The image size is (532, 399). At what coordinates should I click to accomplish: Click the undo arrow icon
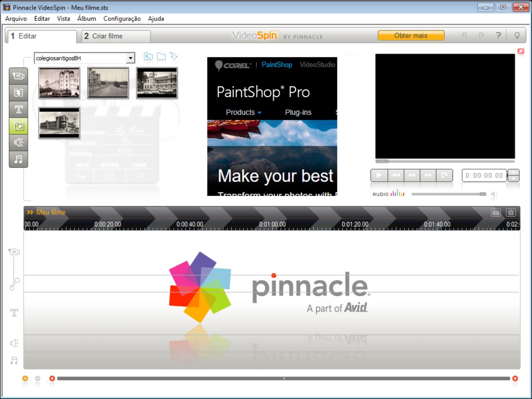coord(464,35)
